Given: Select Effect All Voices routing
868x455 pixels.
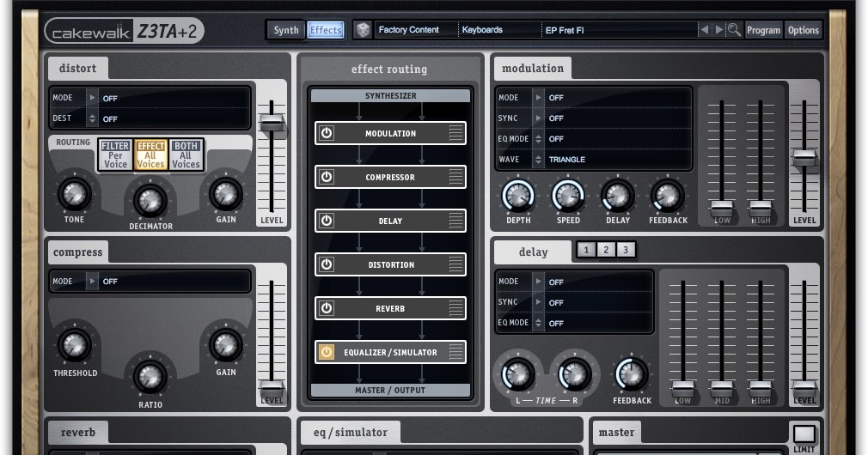Looking at the screenshot, I should pos(150,155).
